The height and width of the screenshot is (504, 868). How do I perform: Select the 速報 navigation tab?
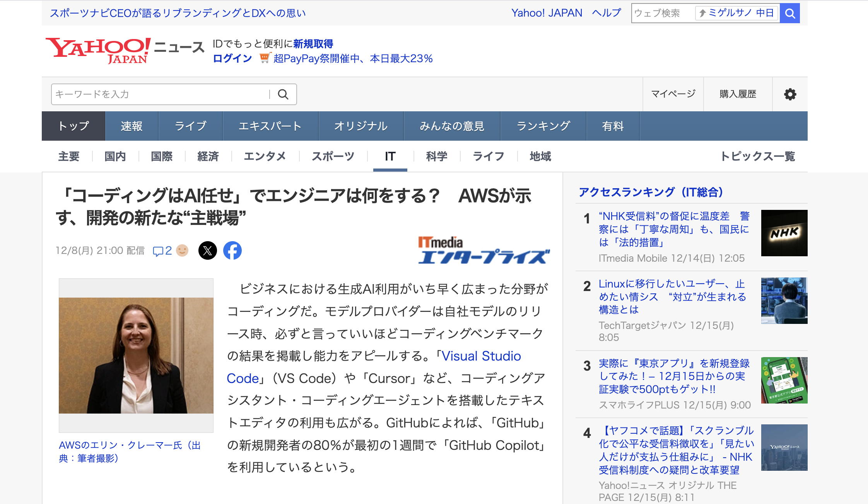click(x=132, y=126)
